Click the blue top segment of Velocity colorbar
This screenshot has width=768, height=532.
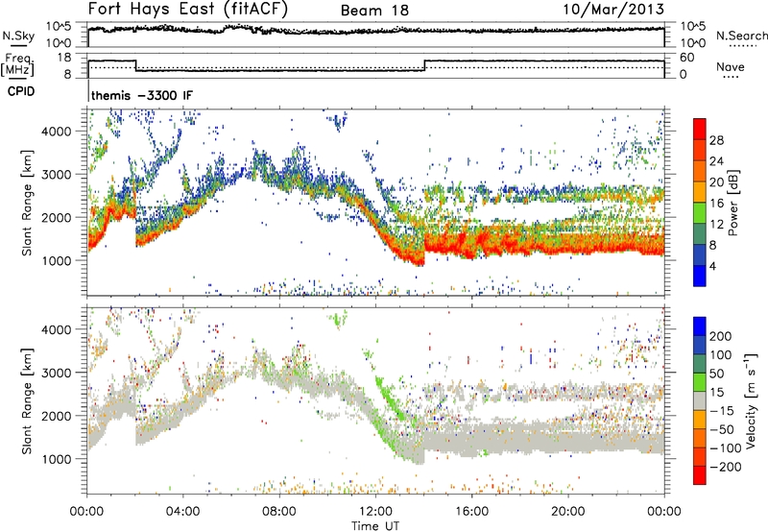tap(700, 326)
